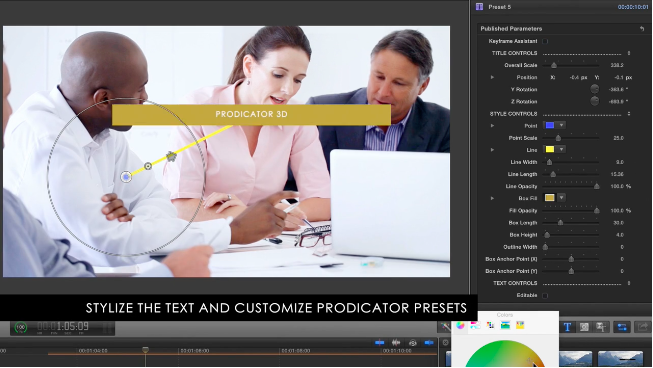Click the Position X value field
Image resolution: width=653 pixels, height=368 pixels.
pyautogui.click(x=578, y=77)
